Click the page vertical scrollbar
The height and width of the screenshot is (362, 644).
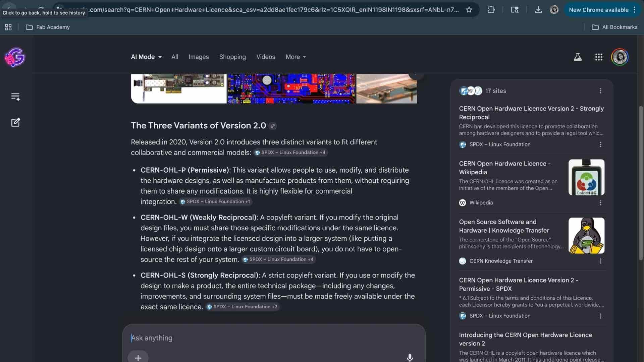(641, 183)
